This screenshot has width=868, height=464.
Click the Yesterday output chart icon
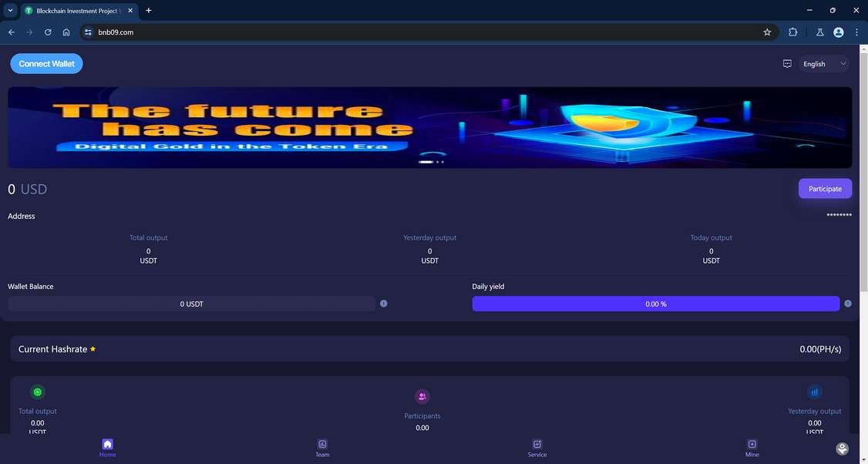(814, 392)
